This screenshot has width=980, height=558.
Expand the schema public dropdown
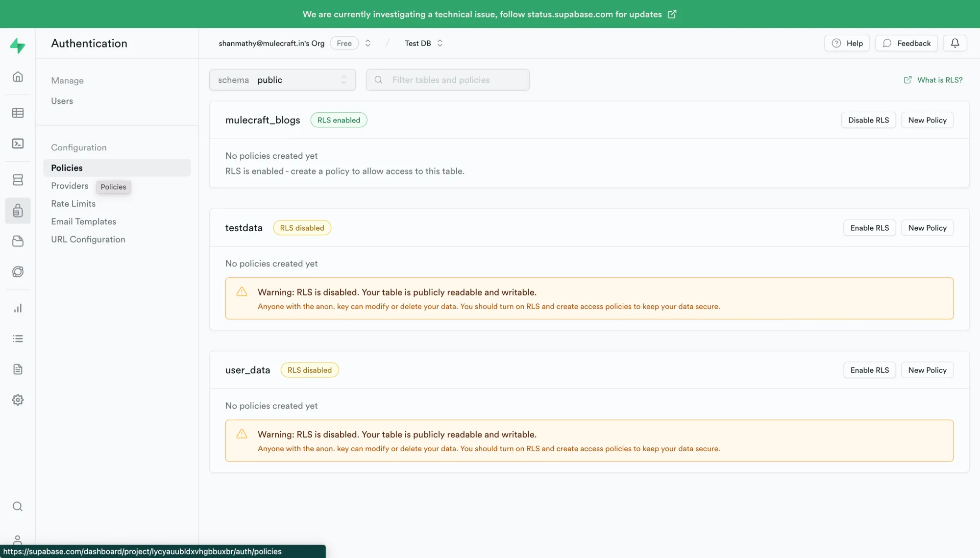pos(282,80)
